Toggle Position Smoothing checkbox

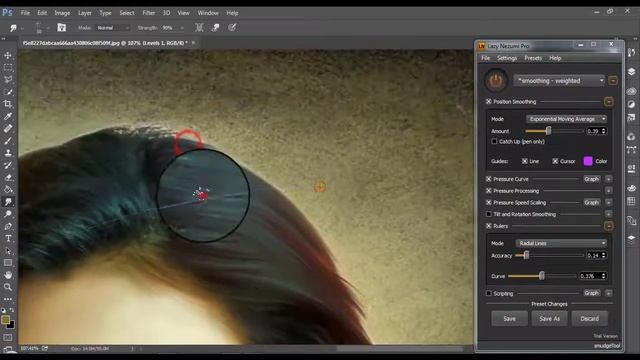(x=489, y=102)
